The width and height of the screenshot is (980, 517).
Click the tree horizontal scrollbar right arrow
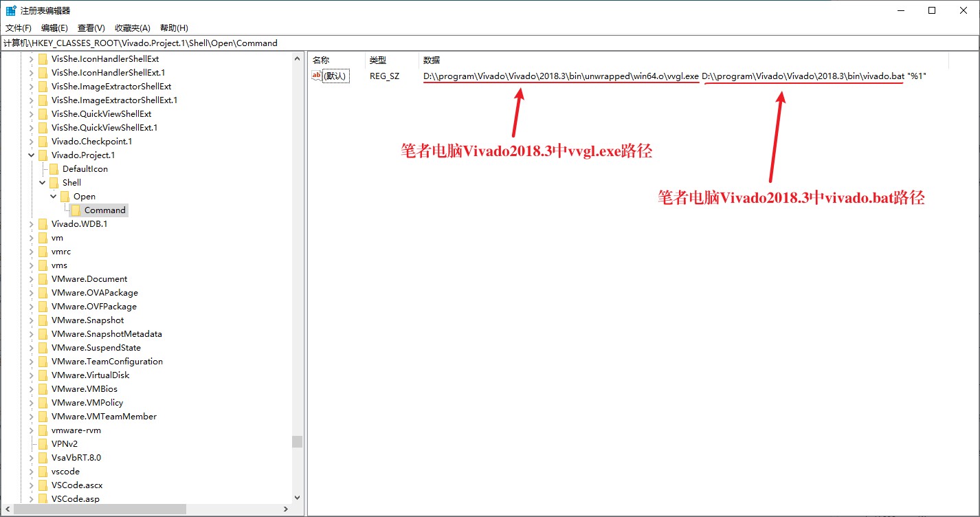(287, 509)
